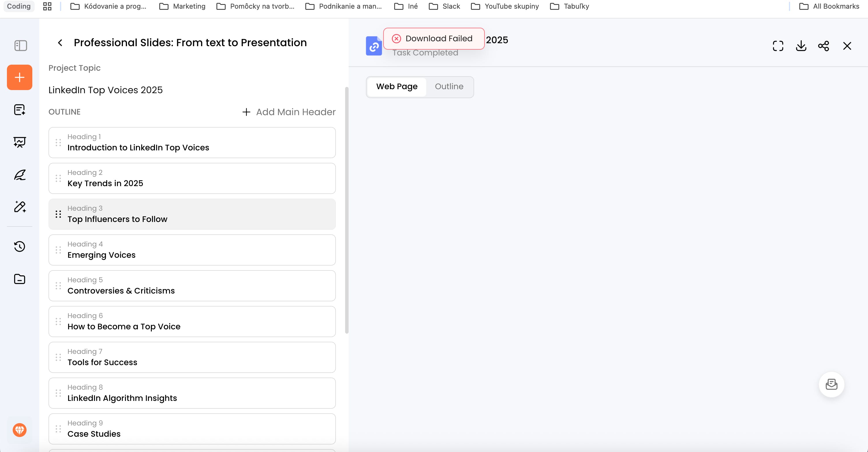Select the Web Page tab
868x452 pixels.
click(x=396, y=87)
